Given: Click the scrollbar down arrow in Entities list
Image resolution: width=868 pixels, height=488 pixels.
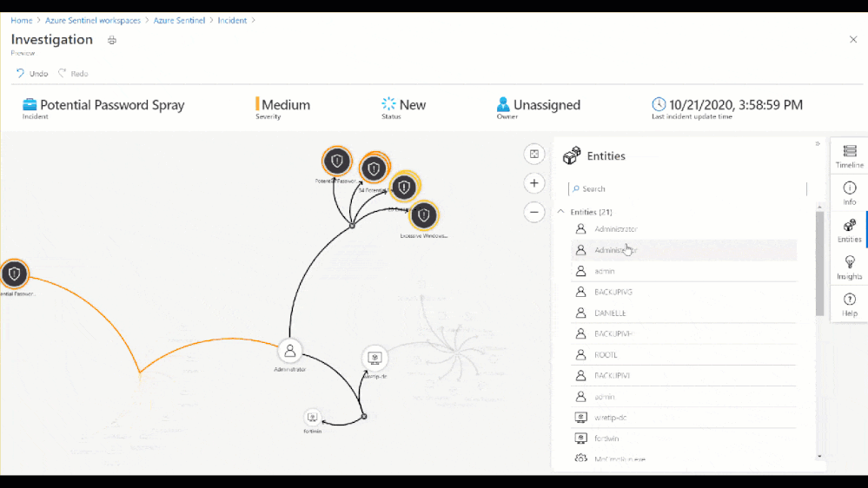Looking at the screenshot, I should (x=820, y=457).
